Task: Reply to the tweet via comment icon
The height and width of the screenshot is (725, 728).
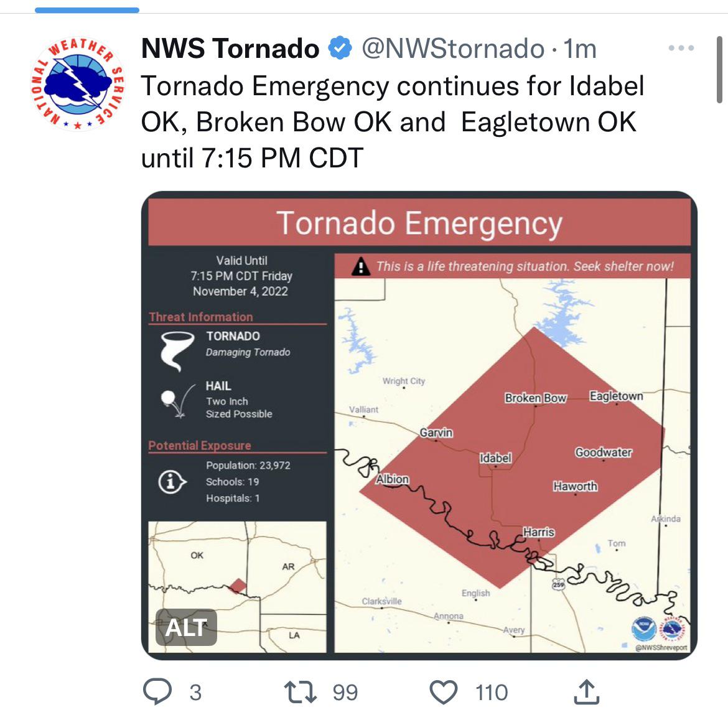Action: tap(157, 691)
